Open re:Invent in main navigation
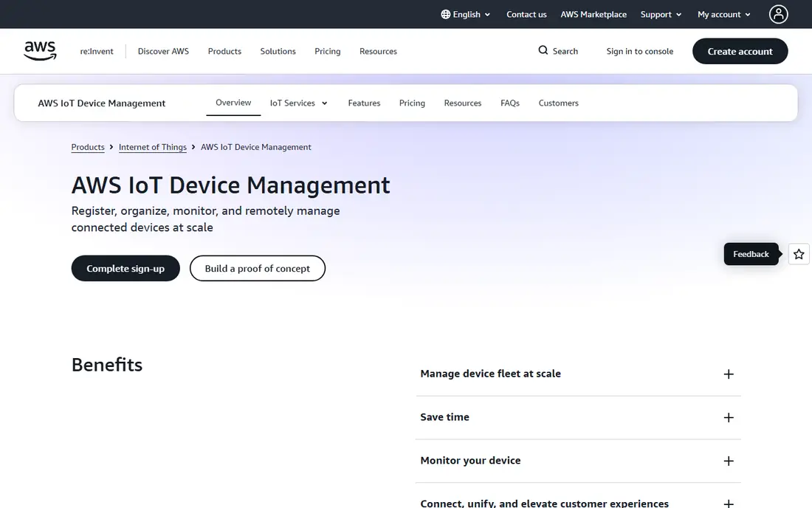 (x=96, y=51)
